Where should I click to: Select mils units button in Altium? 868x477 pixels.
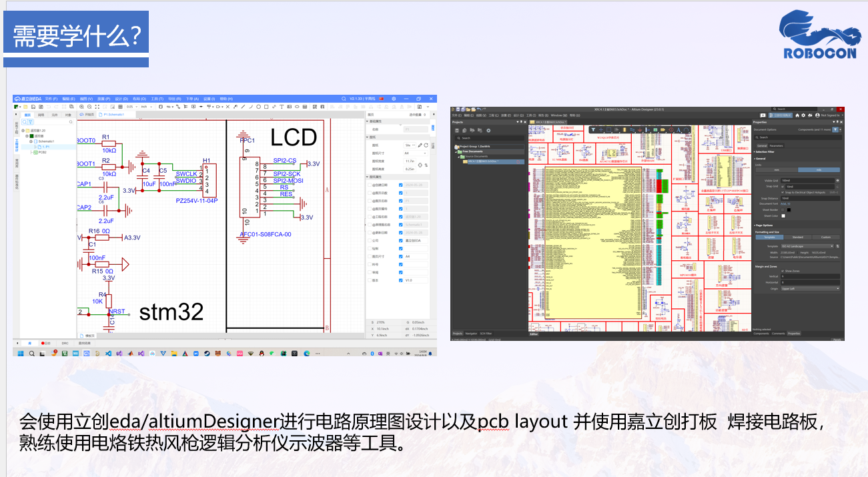[819, 170]
